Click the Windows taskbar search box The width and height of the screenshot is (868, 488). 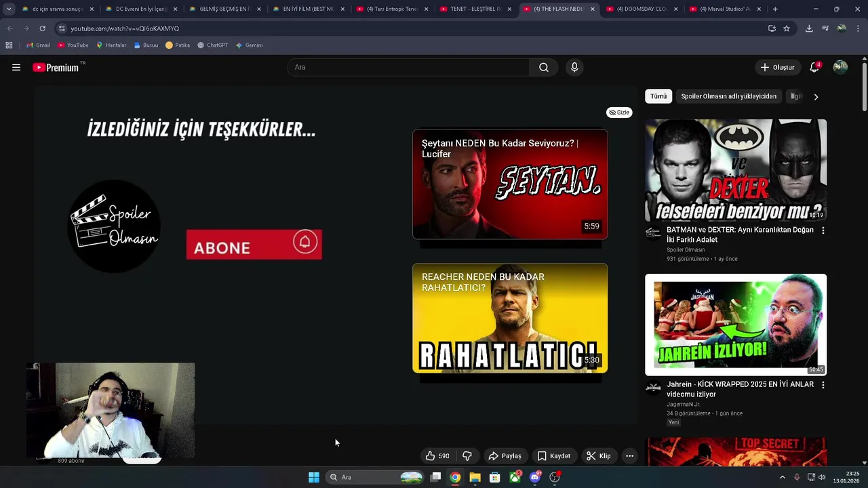[x=375, y=477]
